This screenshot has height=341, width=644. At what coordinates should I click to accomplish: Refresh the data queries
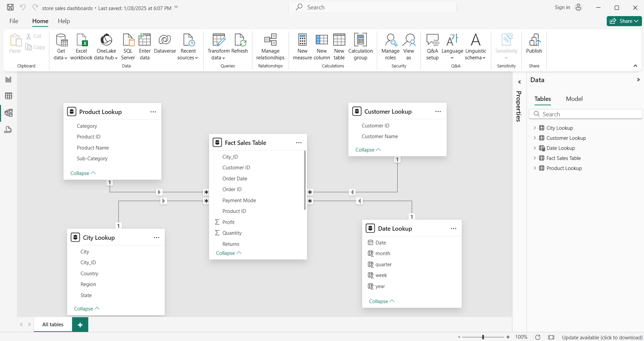(x=240, y=44)
